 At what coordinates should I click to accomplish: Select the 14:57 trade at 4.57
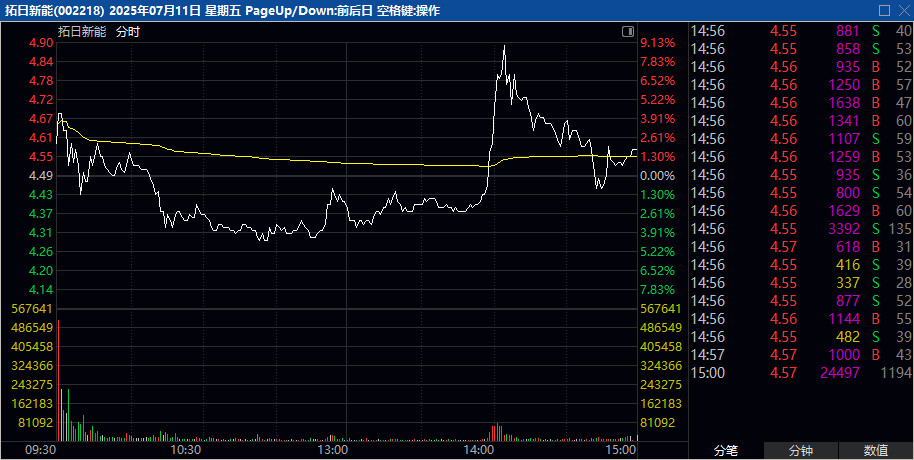click(x=801, y=355)
